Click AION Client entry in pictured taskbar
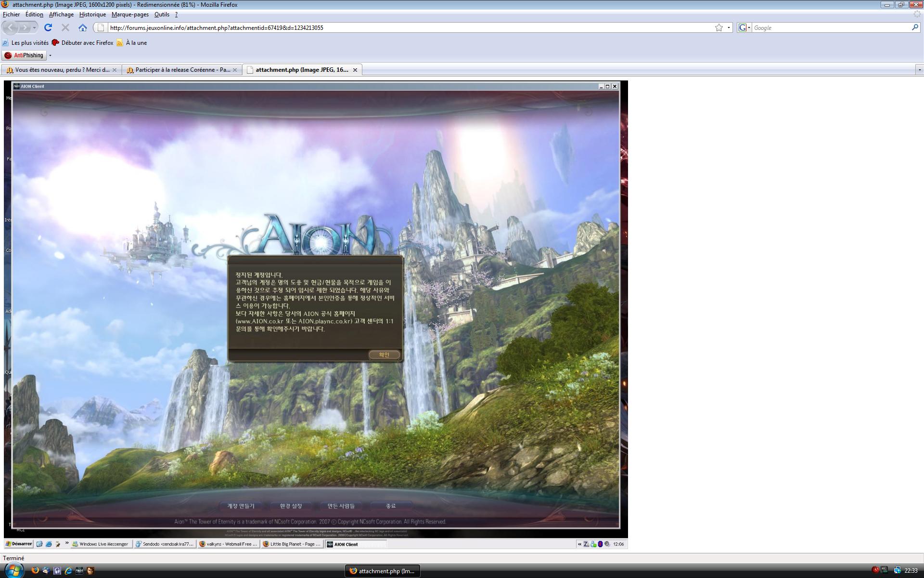The width and height of the screenshot is (924, 578). pyautogui.click(x=356, y=544)
